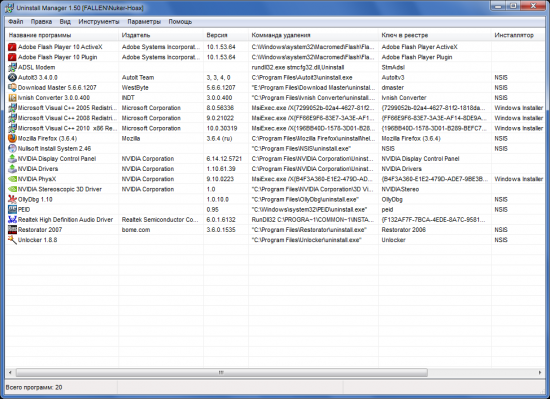The height and width of the screenshot is (399, 550).
Task: Select the 'Download Master 5.6.6.1207' name
Action: (x=57, y=88)
